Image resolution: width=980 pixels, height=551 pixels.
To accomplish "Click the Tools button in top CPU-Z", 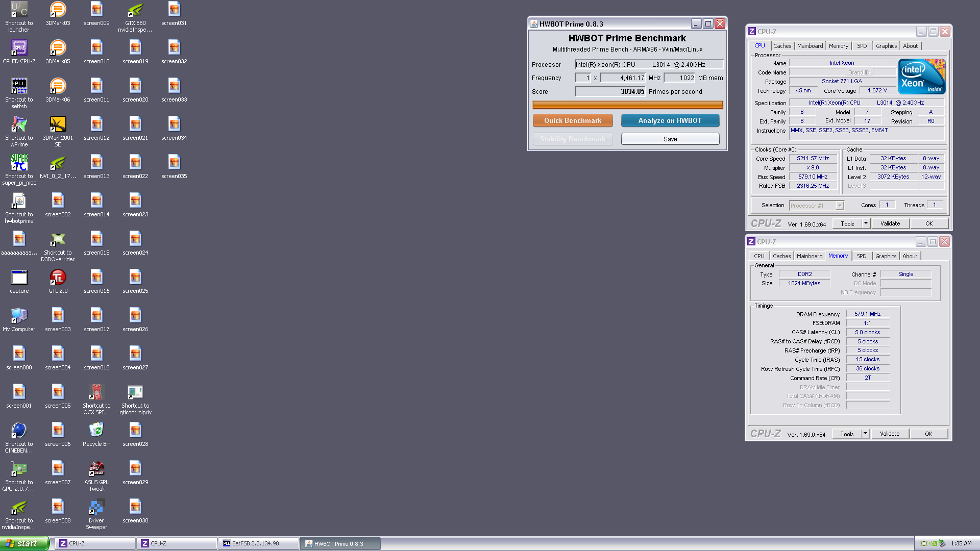I will (847, 223).
